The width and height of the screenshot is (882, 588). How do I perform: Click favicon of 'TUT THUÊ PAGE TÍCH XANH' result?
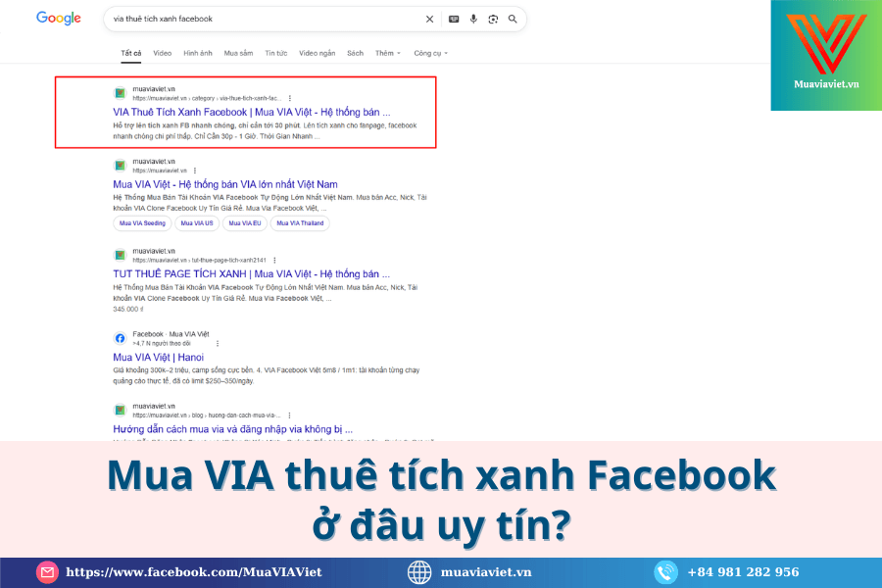tap(120, 256)
